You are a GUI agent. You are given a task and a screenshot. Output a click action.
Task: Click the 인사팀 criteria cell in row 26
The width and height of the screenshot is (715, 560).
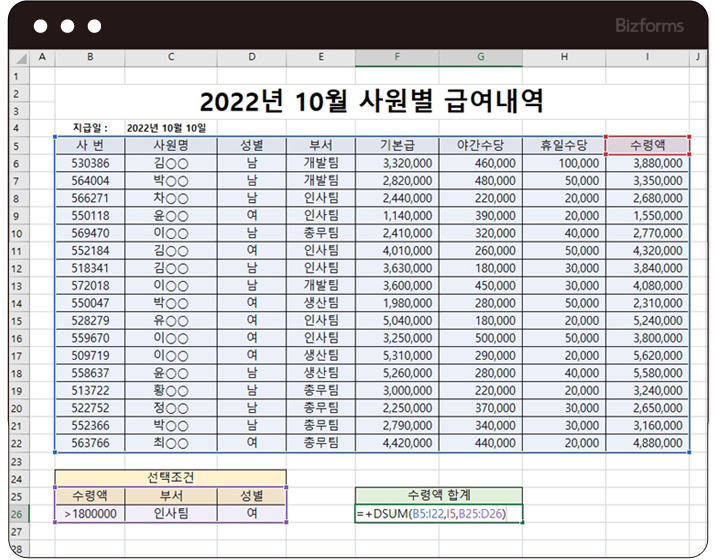coord(171,513)
